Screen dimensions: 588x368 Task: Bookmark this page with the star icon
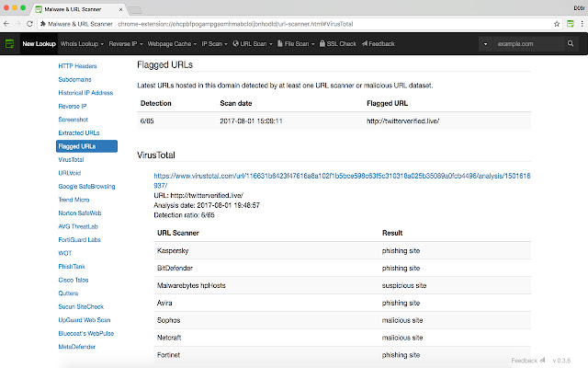pyautogui.click(x=557, y=21)
